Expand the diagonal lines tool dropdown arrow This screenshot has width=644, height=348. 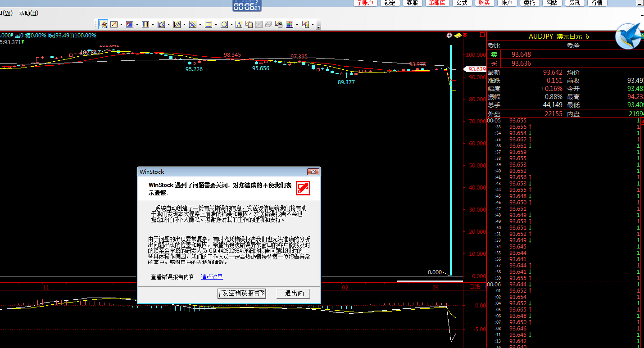200,25
